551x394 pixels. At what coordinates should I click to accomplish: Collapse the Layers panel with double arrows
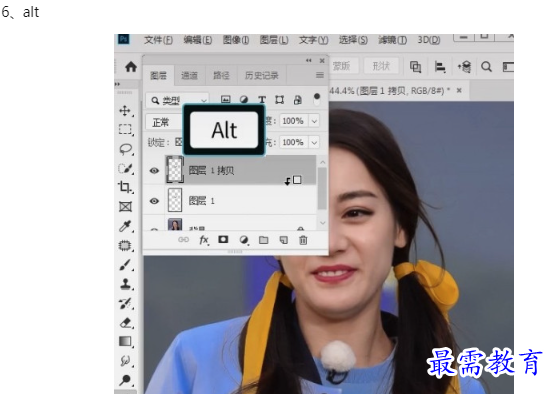309,60
